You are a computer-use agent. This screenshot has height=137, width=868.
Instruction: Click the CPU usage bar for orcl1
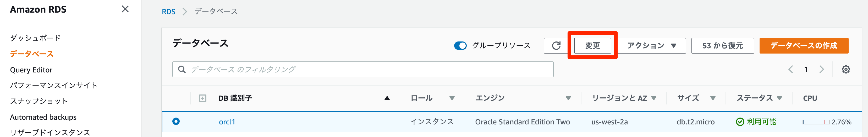816,122
